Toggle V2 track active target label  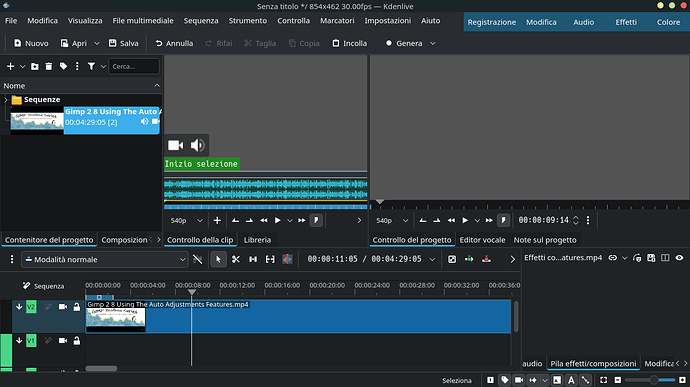[x=31, y=307]
